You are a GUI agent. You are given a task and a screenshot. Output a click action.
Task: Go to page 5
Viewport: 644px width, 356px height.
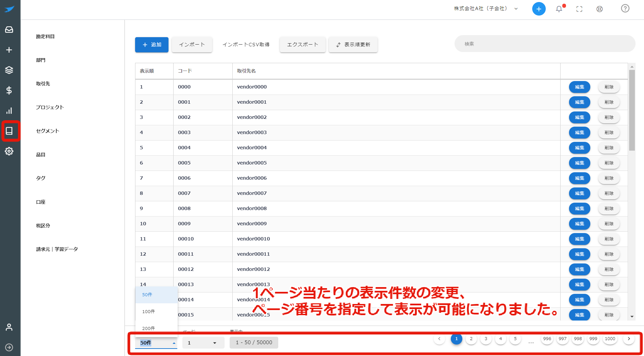515,339
